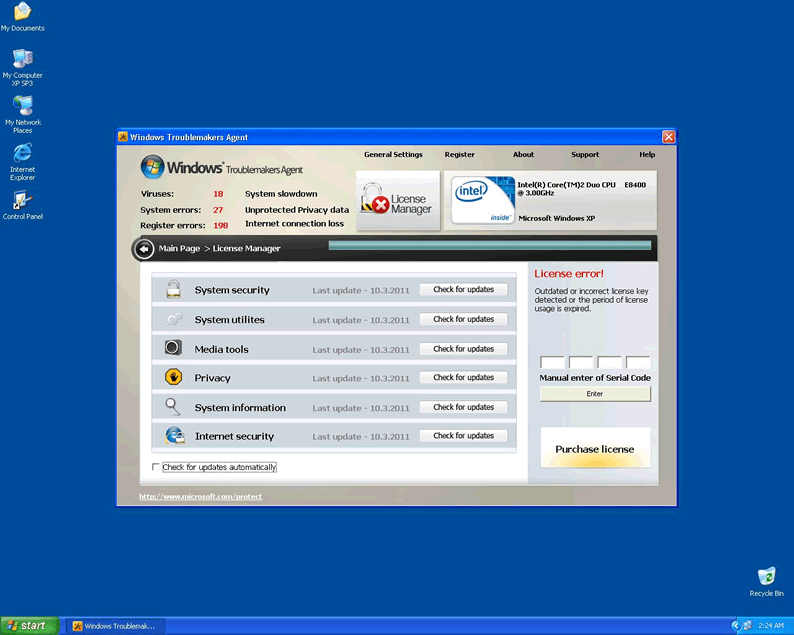Image resolution: width=794 pixels, height=635 pixels.
Task: Open the Register menu item
Action: coord(459,155)
